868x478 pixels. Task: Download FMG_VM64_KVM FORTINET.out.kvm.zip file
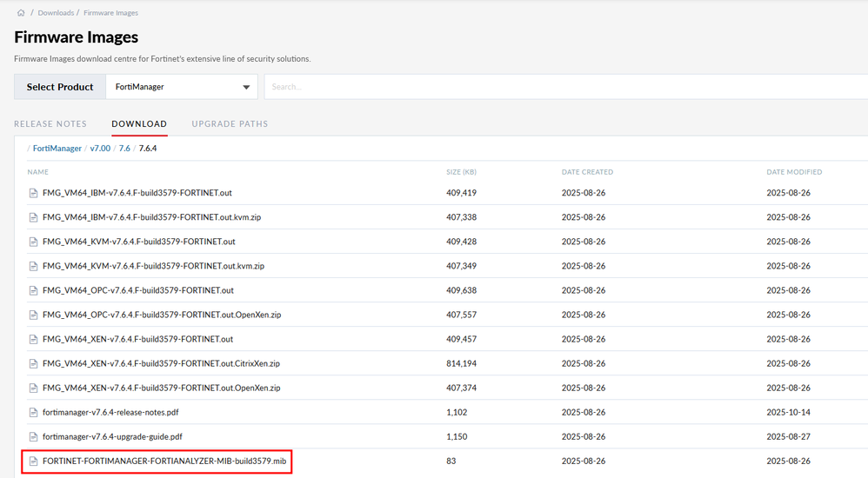click(x=153, y=266)
